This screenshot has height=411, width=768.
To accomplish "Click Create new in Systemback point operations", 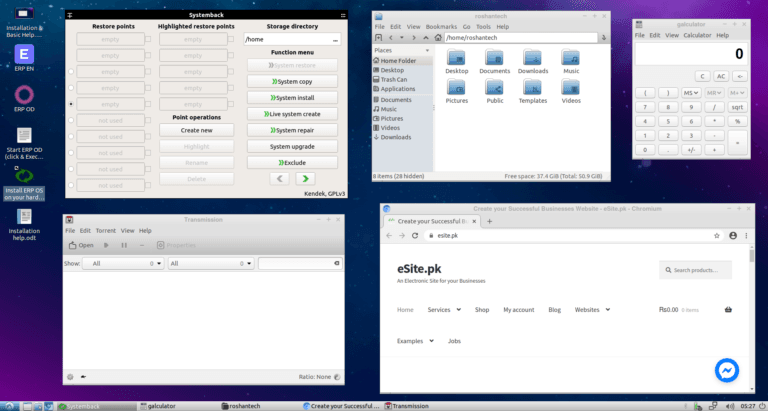I will (196, 130).
